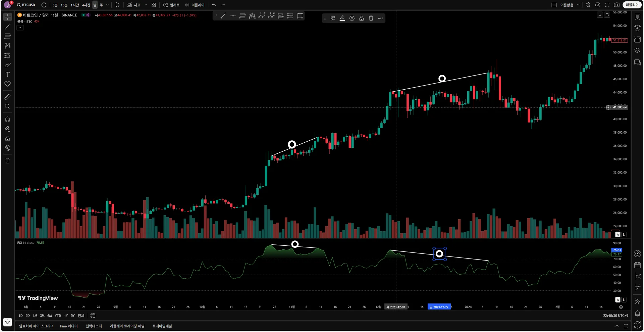Open the 암호화폐 페어 스크리너 tab
The height and width of the screenshot is (332, 644).
pos(36,326)
